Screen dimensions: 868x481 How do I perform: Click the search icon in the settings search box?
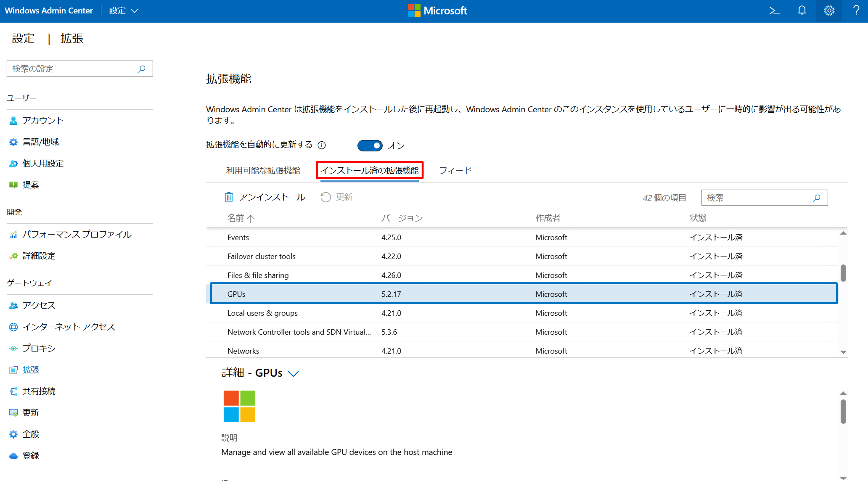(141, 69)
